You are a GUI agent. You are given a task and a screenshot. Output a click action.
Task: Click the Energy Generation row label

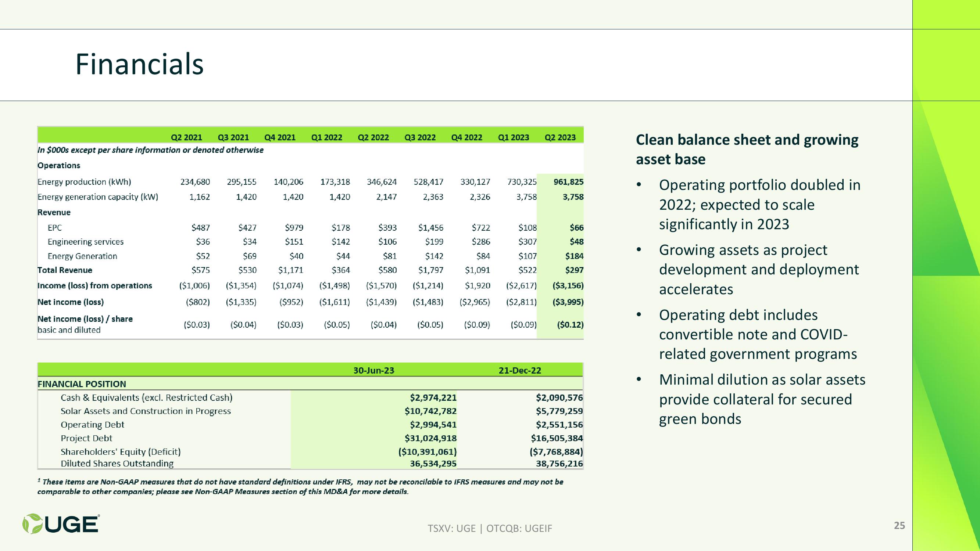pos(83,256)
